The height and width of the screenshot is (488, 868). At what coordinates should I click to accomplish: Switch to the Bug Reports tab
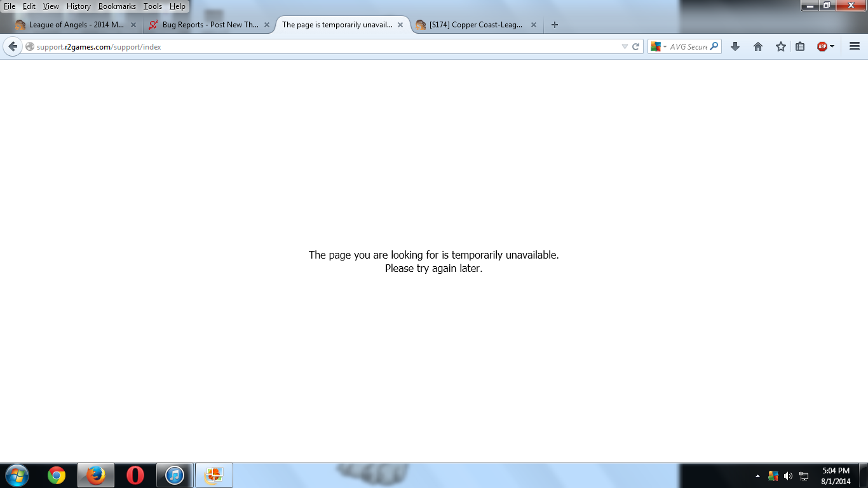tap(204, 25)
